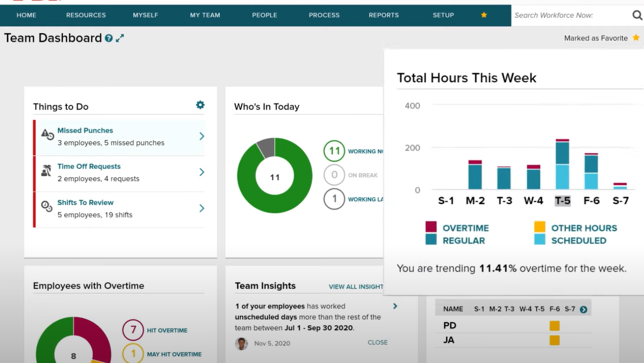Open the favorites star in navigation bar
The height and width of the screenshot is (363, 644).
[483, 15]
